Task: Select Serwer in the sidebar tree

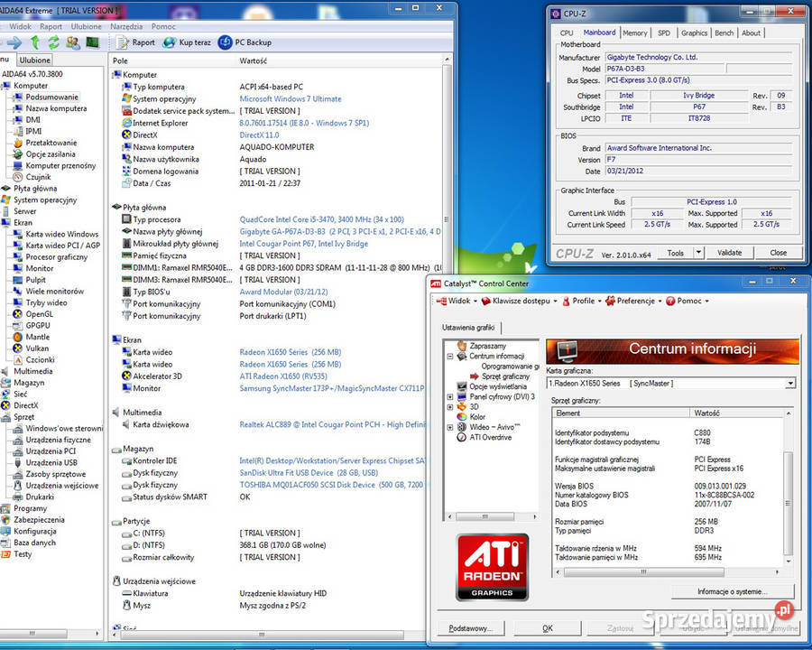Action: point(25,211)
